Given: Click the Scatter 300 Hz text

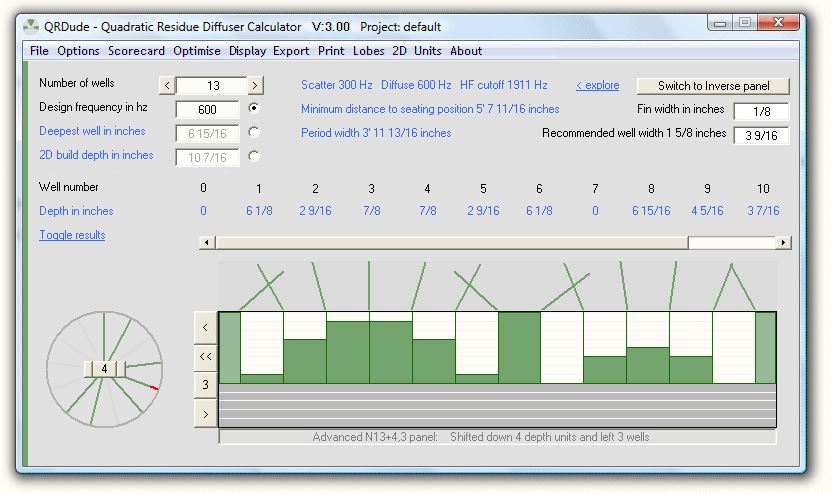Looking at the screenshot, I should point(337,85).
